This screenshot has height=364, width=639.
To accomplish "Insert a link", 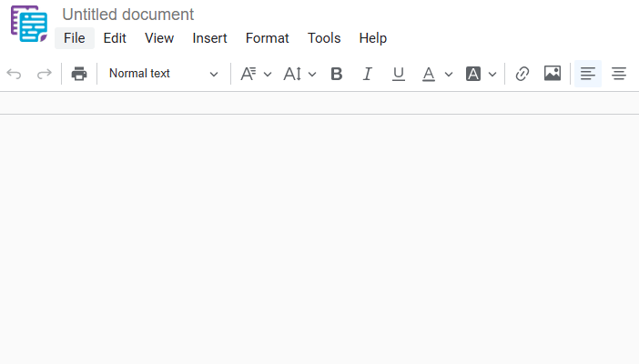I will 522,74.
